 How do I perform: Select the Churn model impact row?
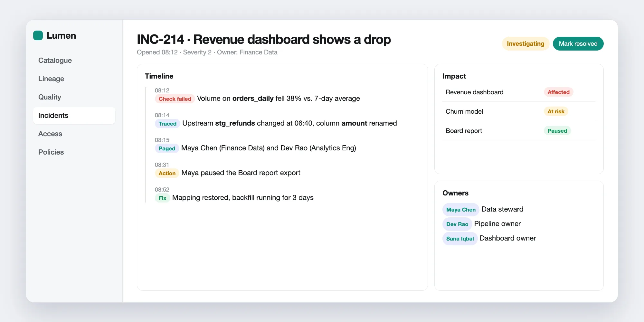[519, 111]
